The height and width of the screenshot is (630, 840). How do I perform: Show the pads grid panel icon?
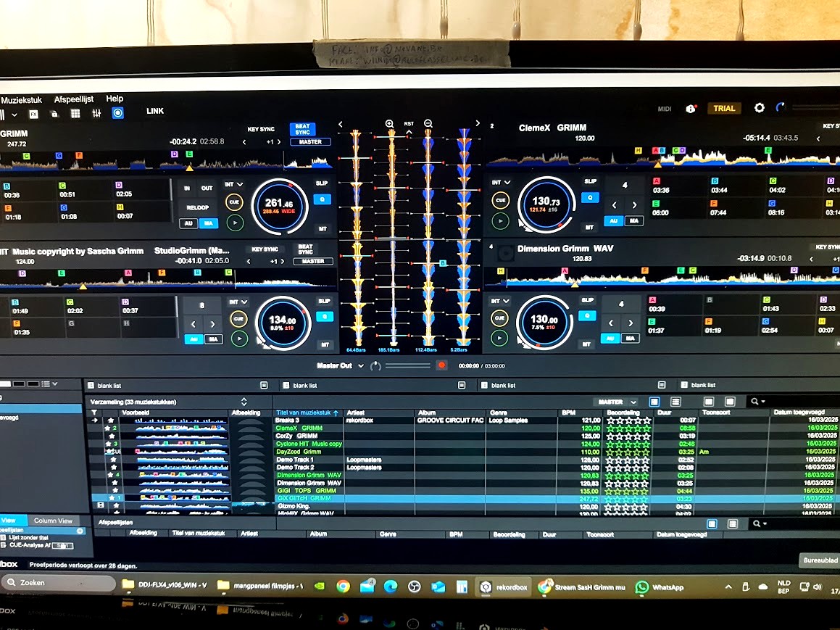[75, 114]
